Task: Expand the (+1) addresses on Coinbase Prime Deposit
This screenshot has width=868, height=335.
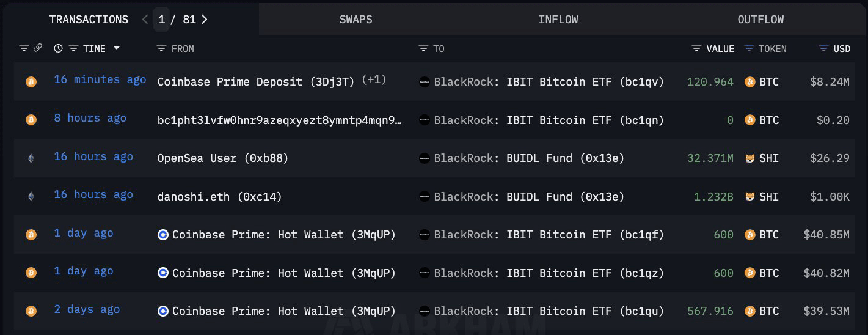Action: coord(374,80)
